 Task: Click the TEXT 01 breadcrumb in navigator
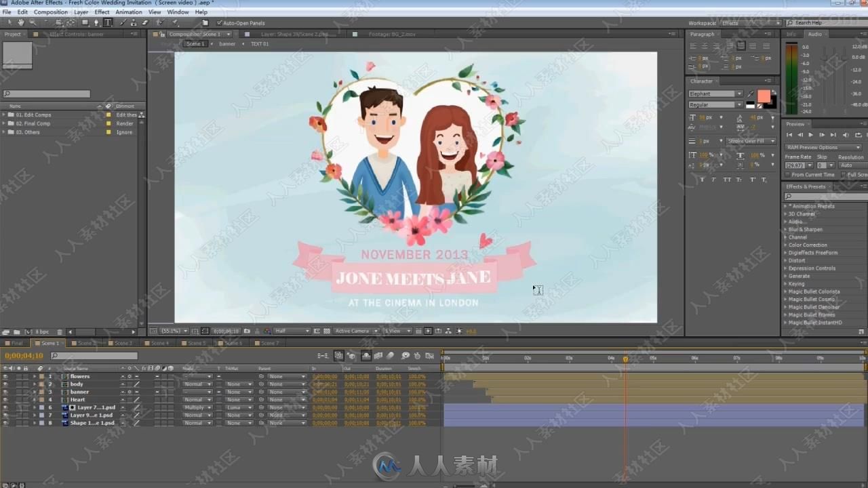(x=260, y=44)
